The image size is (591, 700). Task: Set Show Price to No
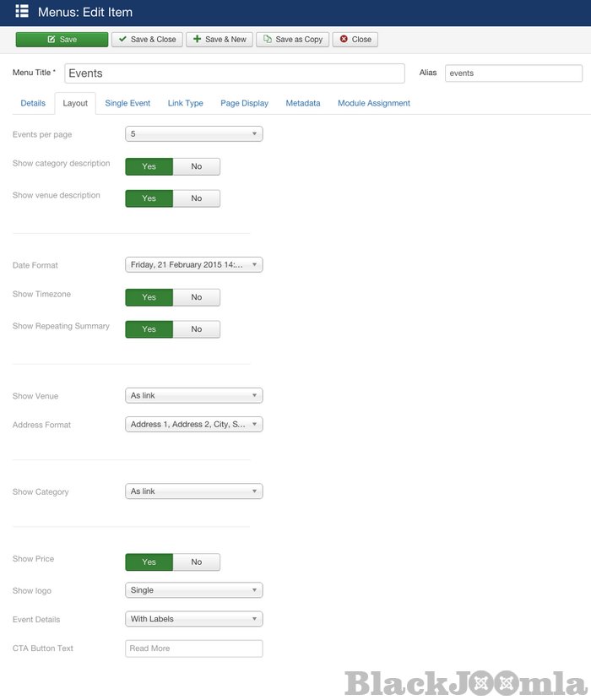click(196, 562)
